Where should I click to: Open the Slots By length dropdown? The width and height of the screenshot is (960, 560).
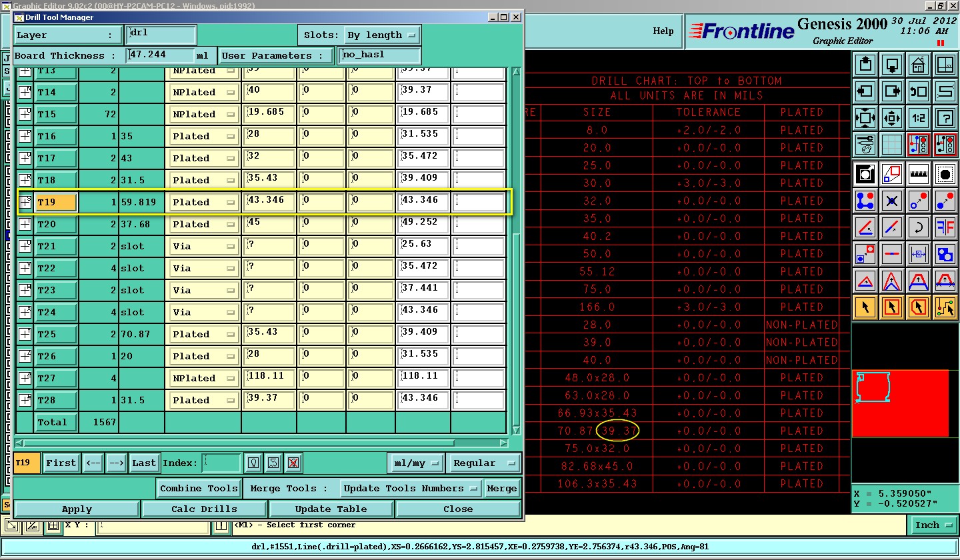[x=382, y=35]
